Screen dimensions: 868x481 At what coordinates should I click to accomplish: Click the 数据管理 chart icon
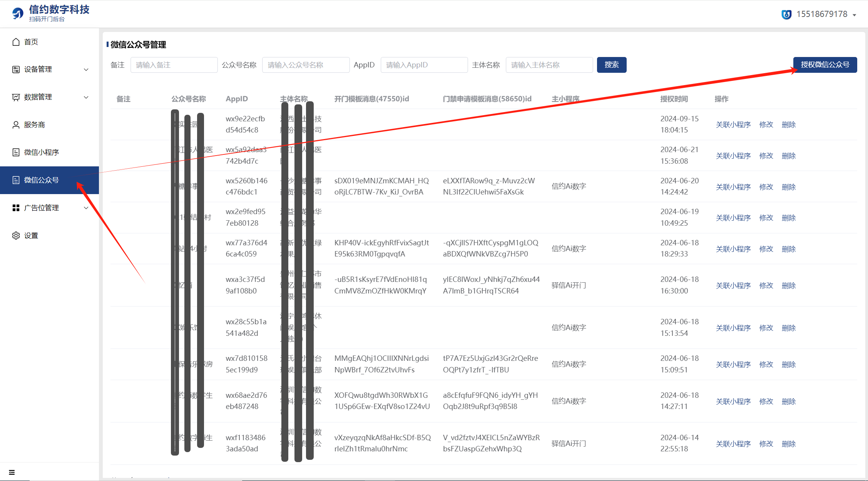[x=16, y=97]
